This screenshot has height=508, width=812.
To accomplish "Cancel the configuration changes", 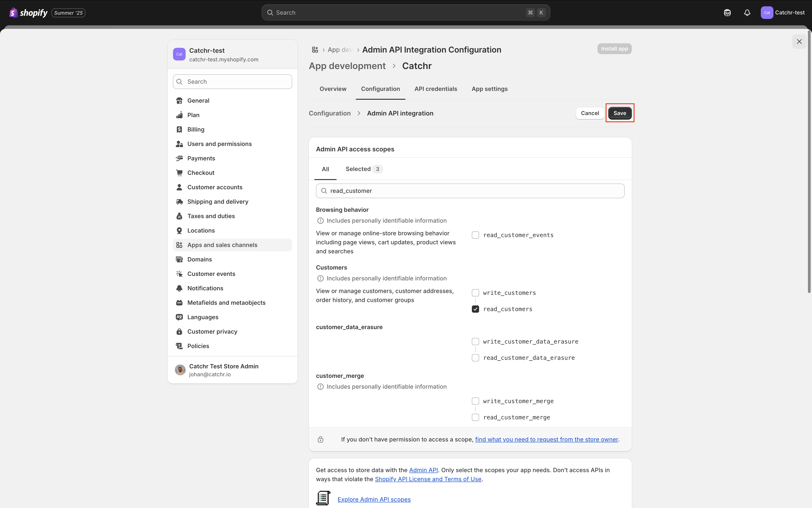I will pos(590,113).
